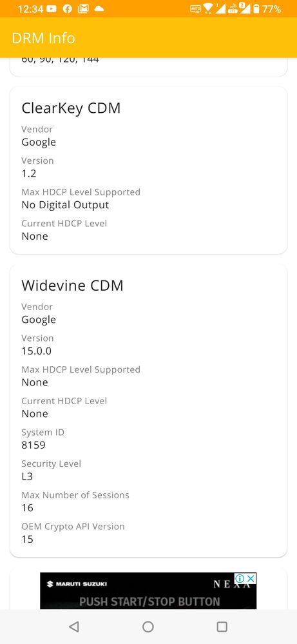
Task: Open the ad info 'i' icon
Action: [x=240, y=578]
